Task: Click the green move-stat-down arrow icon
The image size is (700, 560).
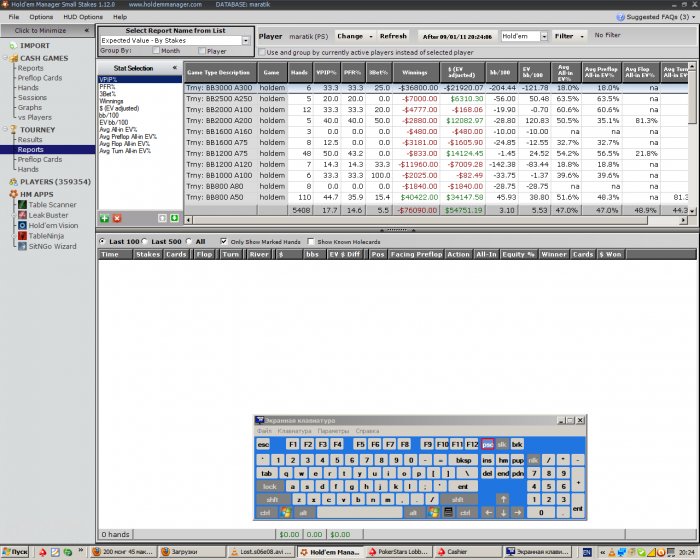Action: (175, 218)
